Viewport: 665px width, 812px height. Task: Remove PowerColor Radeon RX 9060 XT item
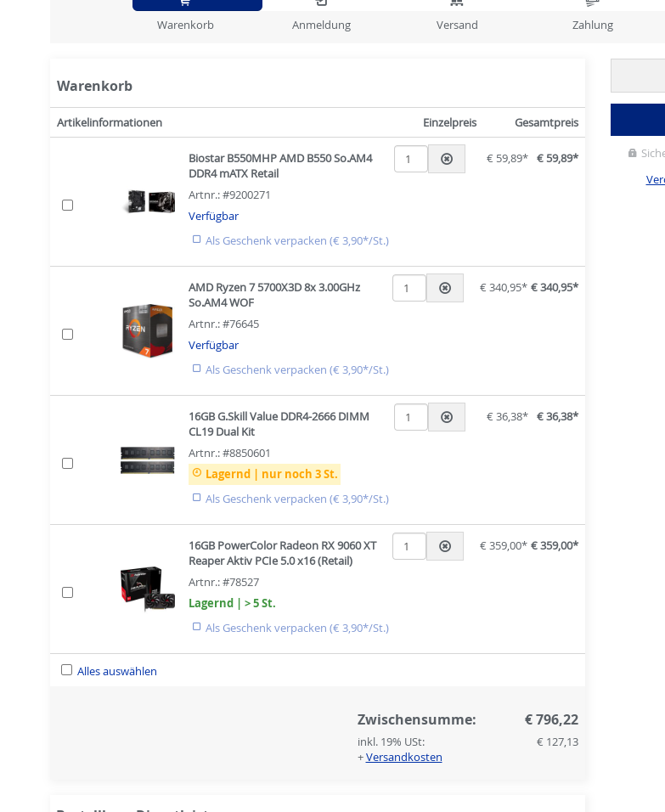pos(445,546)
